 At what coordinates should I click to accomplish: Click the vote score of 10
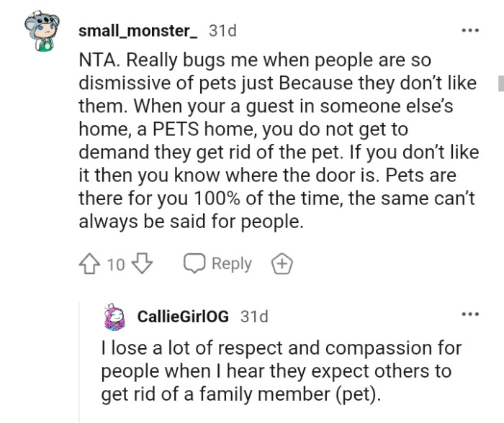(x=115, y=264)
